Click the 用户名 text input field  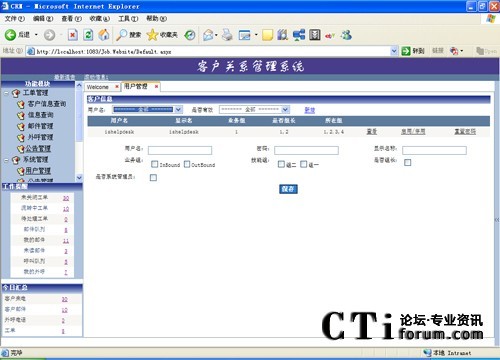point(180,150)
